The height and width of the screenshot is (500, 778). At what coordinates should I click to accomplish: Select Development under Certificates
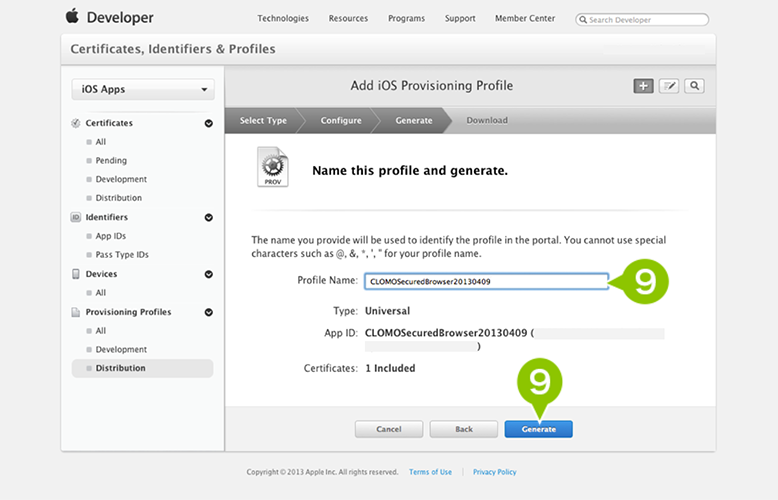(x=121, y=179)
